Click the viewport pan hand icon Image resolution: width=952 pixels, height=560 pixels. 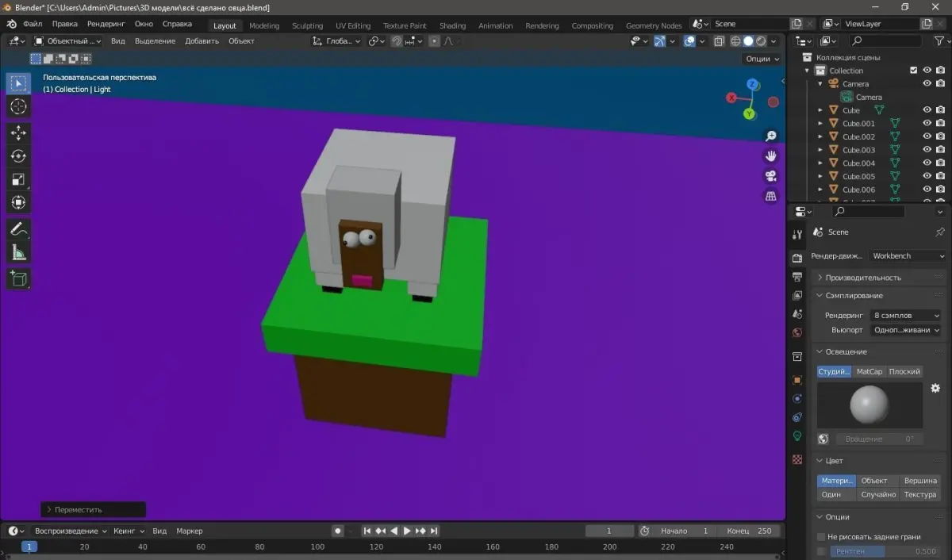click(x=770, y=155)
